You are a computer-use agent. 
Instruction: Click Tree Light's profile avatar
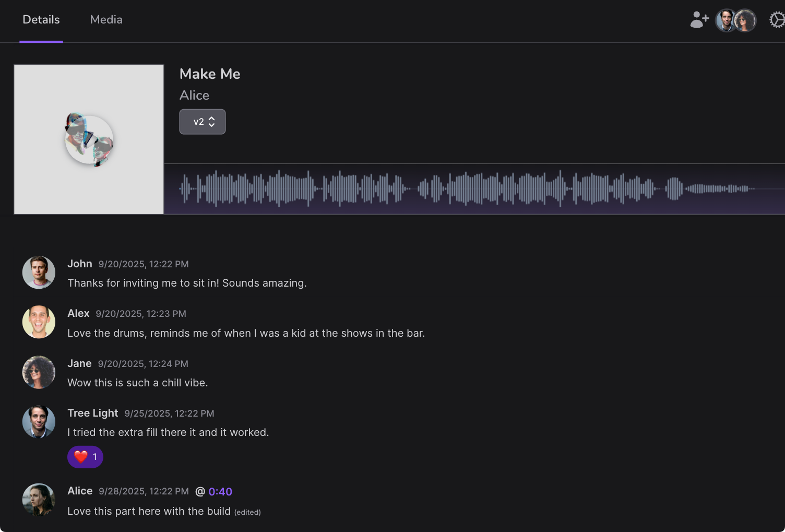(x=39, y=421)
